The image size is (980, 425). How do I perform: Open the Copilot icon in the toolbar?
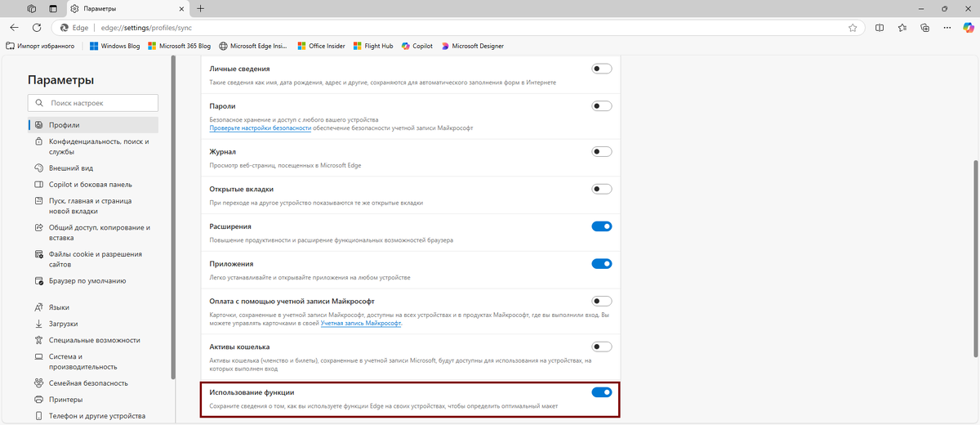968,27
